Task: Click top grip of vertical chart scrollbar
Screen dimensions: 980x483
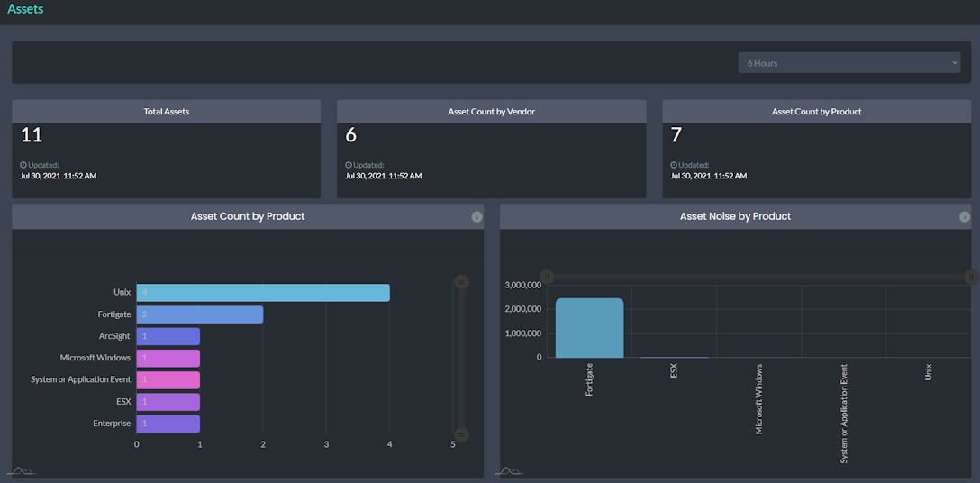Action: coord(461,282)
